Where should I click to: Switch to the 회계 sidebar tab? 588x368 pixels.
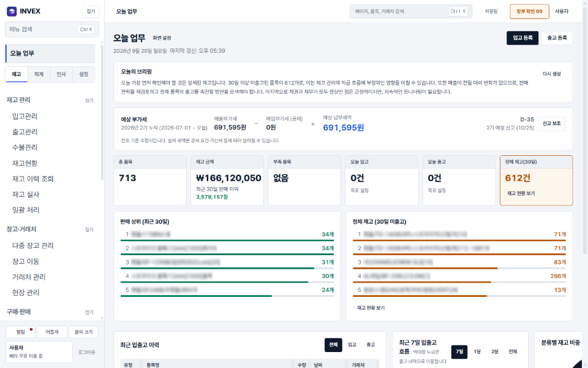click(39, 74)
